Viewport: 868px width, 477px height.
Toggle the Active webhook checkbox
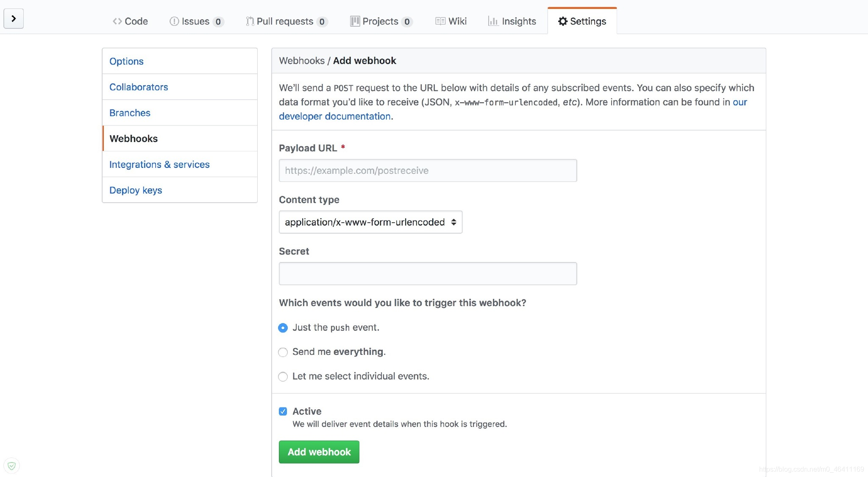283,411
